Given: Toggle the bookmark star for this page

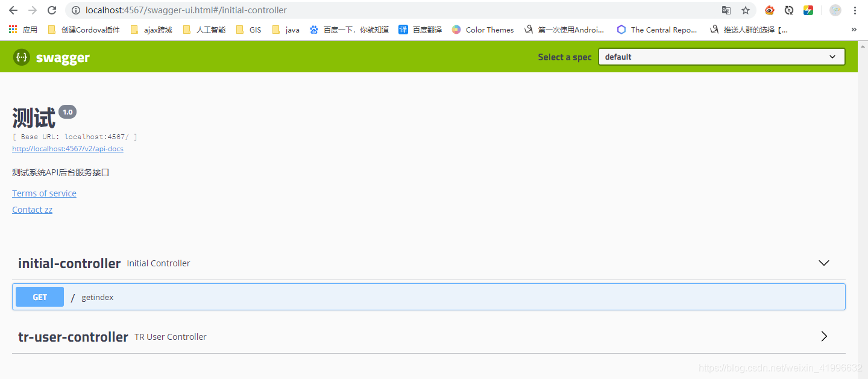Looking at the screenshot, I should 746,10.
